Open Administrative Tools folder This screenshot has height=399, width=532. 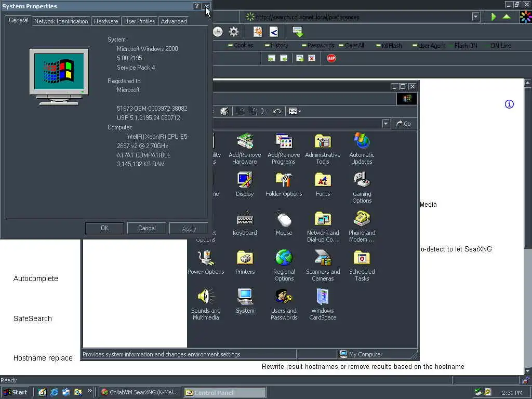click(323, 149)
